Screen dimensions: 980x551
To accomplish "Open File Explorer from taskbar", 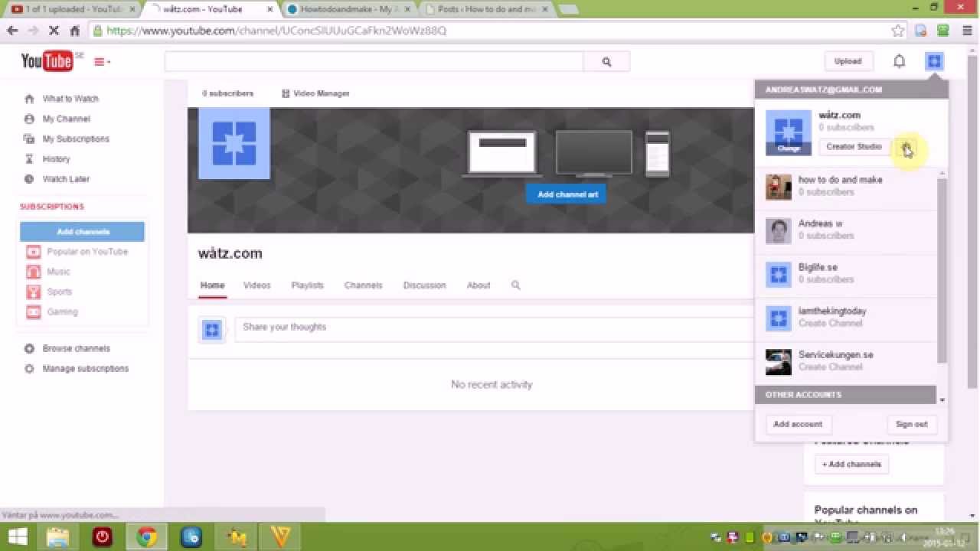I will tap(58, 537).
